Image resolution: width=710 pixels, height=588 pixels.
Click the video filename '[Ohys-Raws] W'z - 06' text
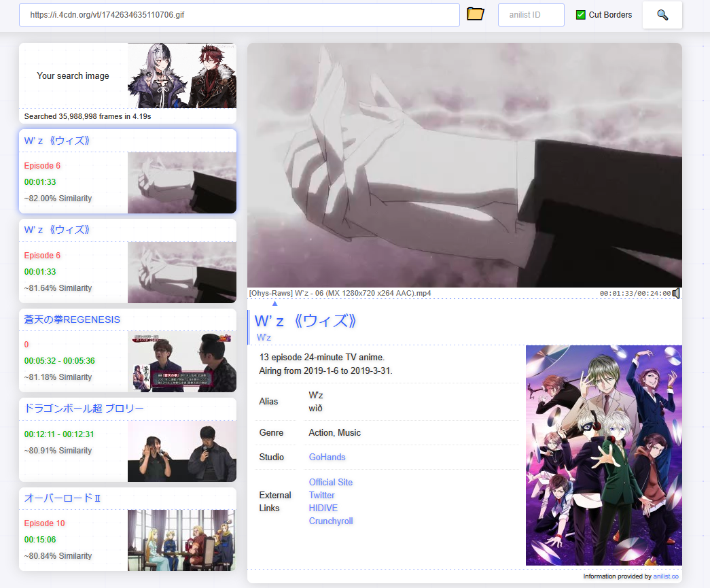point(340,293)
